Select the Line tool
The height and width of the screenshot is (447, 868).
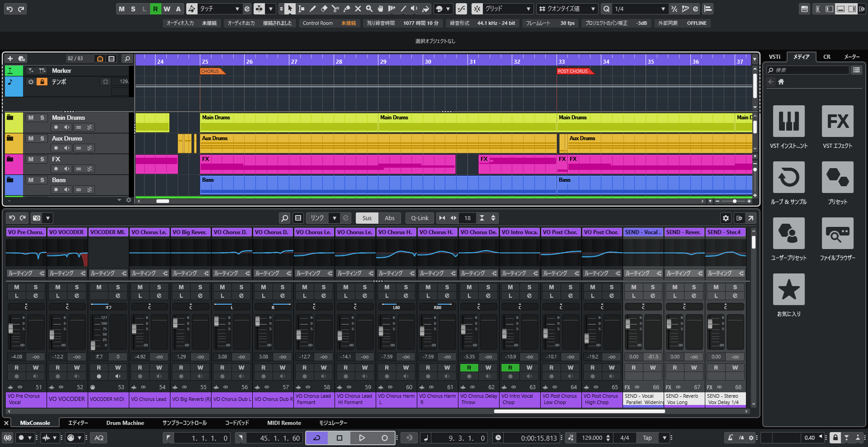pyautogui.click(x=403, y=9)
